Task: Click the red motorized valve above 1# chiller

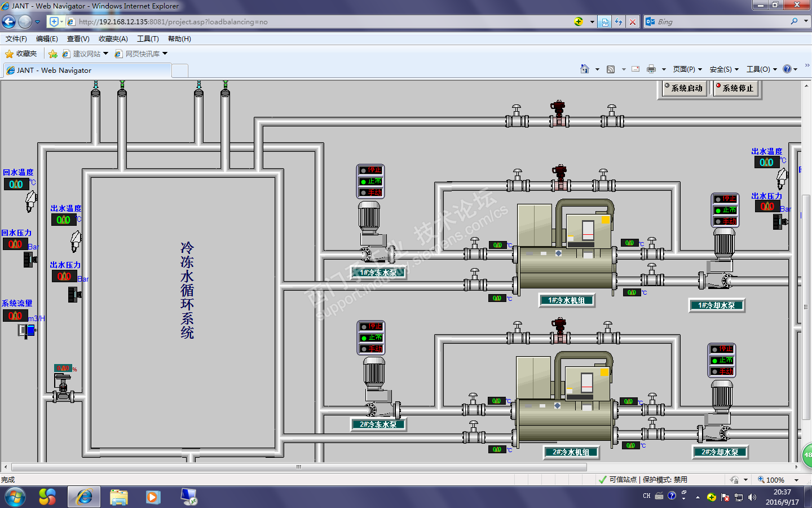Action: (560, 178)
